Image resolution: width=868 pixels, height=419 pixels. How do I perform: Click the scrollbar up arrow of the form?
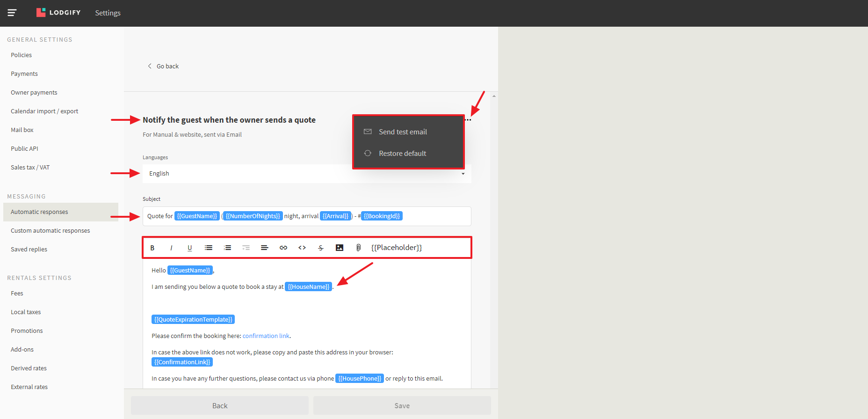(494, 96)
